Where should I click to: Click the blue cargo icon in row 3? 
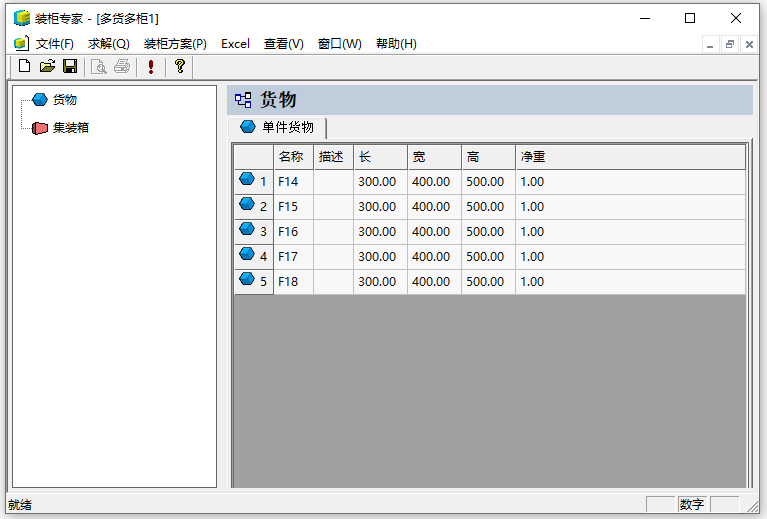pos(247,229)
